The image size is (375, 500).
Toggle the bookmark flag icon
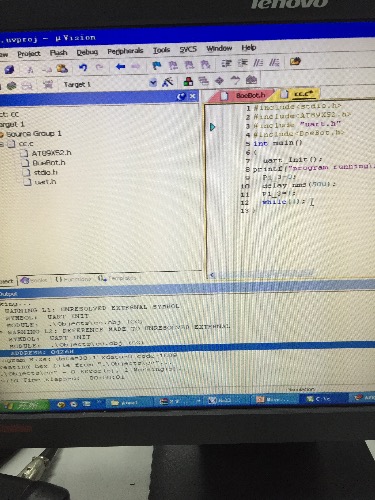point(156,65)
